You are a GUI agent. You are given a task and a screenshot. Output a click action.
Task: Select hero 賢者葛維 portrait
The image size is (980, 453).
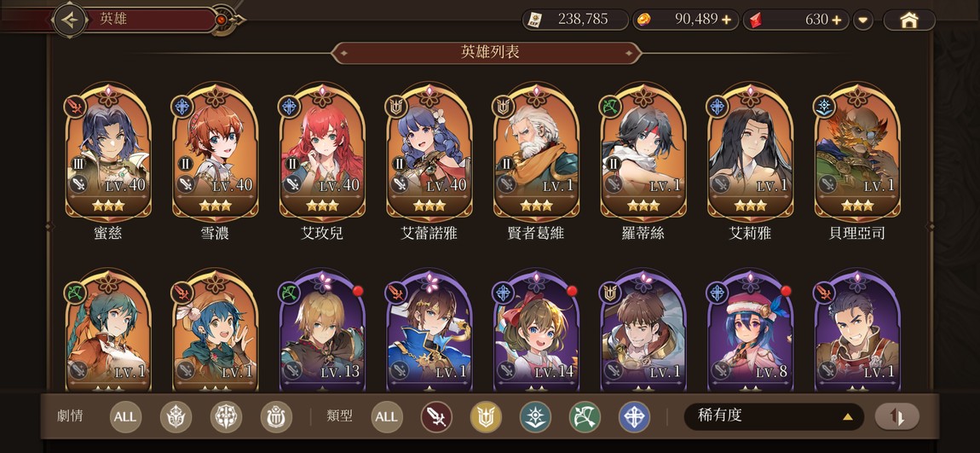(x=536, y=154)
